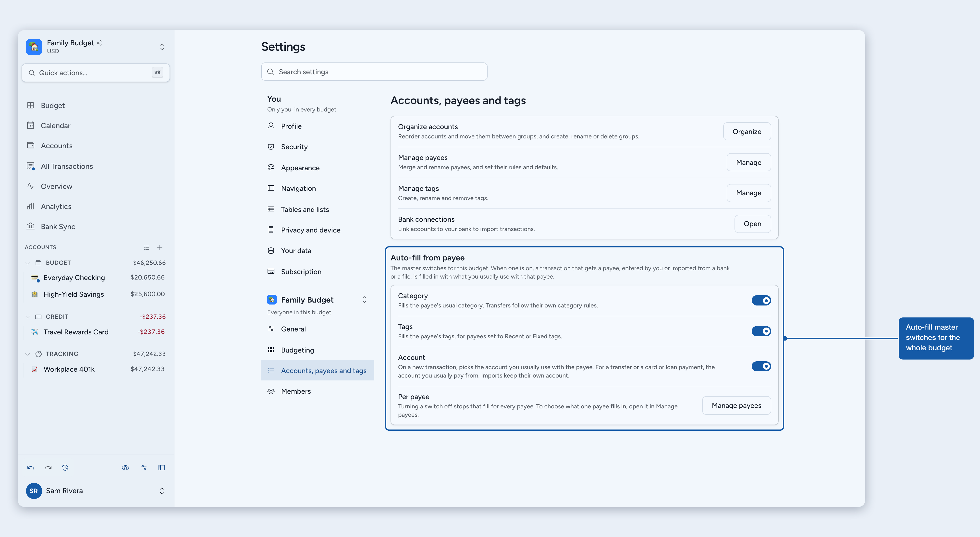Click the accounts list reorder icon
The width and height of the screenshot is (980, 537).
click(x=147, y=248)
